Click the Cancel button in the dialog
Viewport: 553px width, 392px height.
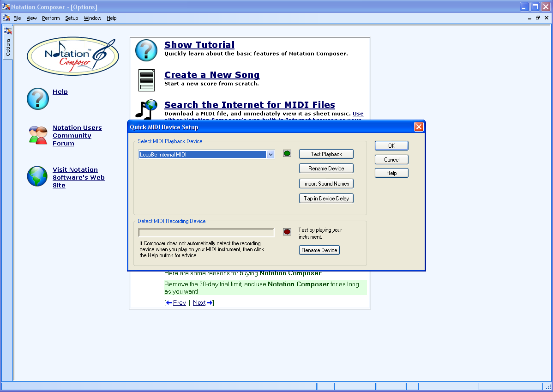coord(391,159)
